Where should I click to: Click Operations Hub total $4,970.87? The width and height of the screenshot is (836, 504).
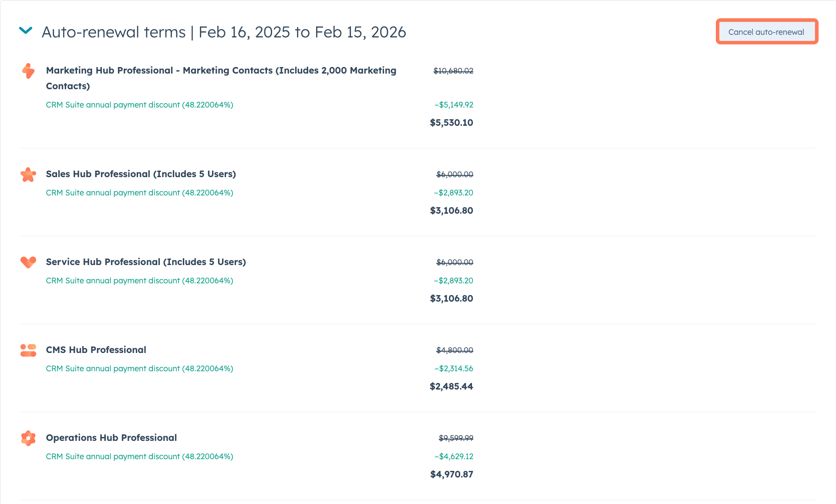(x=452, y=474)
